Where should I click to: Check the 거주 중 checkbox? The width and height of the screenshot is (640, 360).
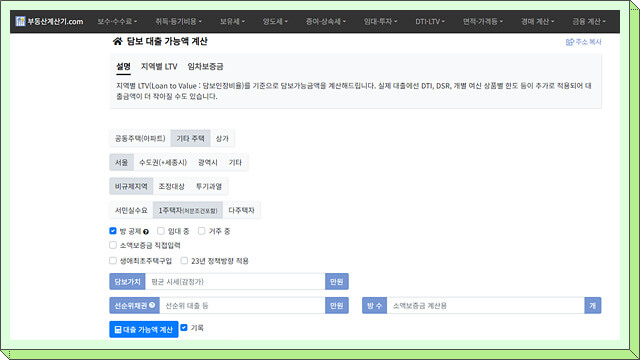[x=202, y=231]
